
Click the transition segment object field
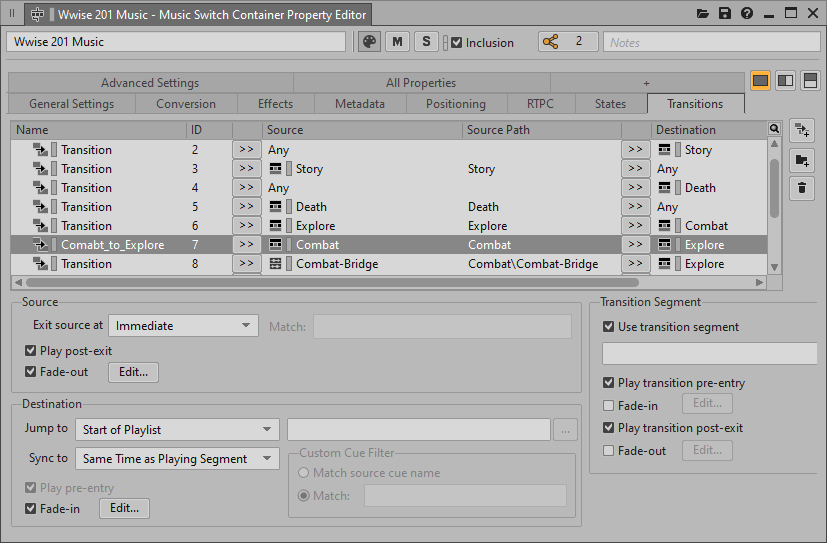(710, 354)
